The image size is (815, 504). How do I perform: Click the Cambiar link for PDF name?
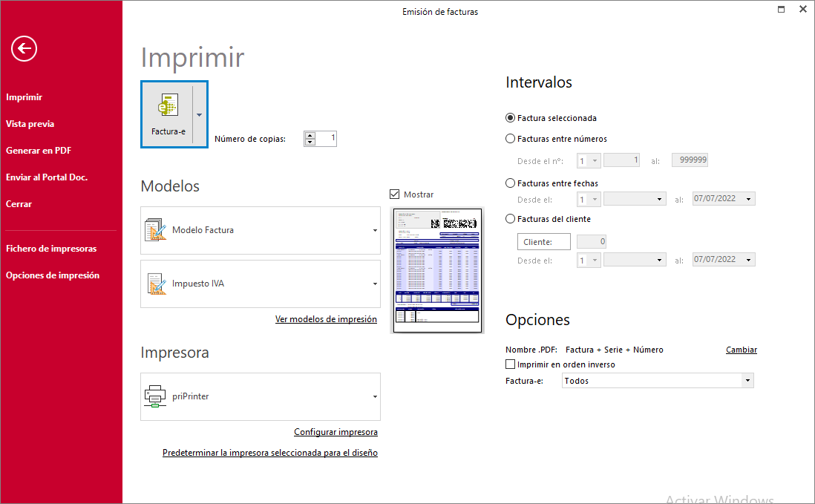point(741,350)
